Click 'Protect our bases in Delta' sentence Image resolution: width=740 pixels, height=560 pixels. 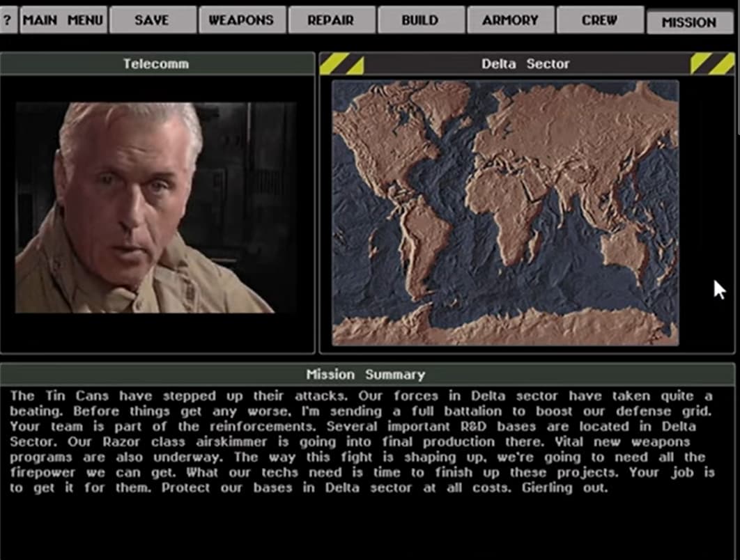tap(261, 488)
